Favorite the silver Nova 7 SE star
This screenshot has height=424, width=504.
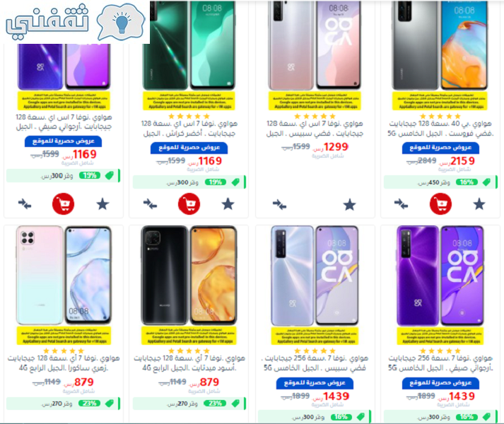pyautogui.click(x=349, y=205)
